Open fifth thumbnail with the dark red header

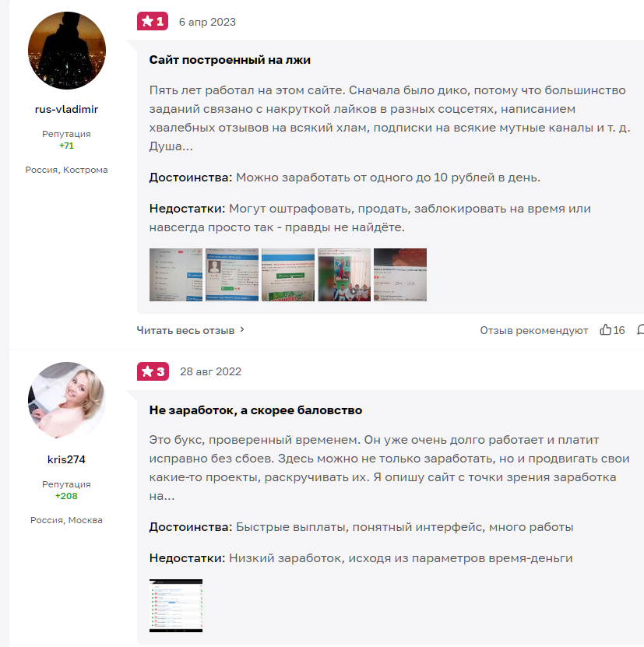(x=400, y=275)
